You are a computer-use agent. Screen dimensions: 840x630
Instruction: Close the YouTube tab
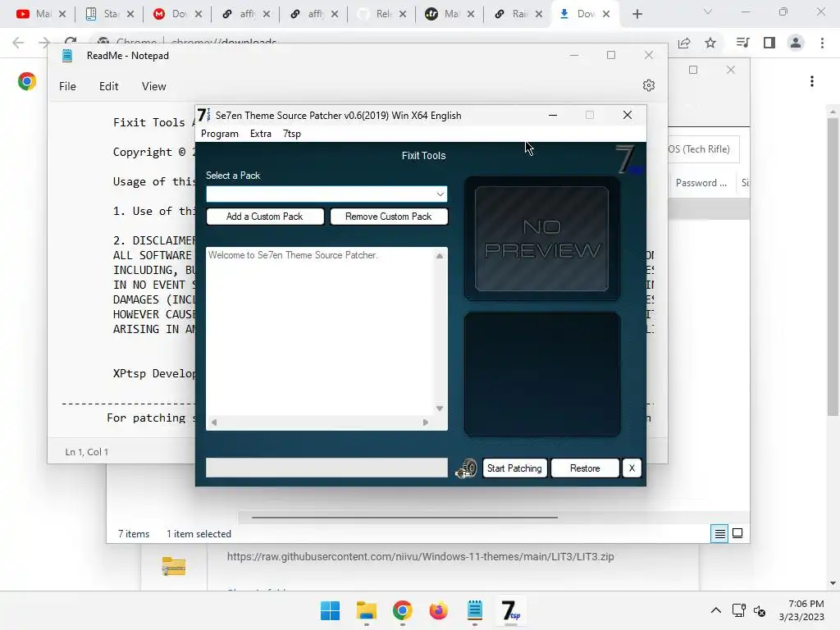pos(62,14)
